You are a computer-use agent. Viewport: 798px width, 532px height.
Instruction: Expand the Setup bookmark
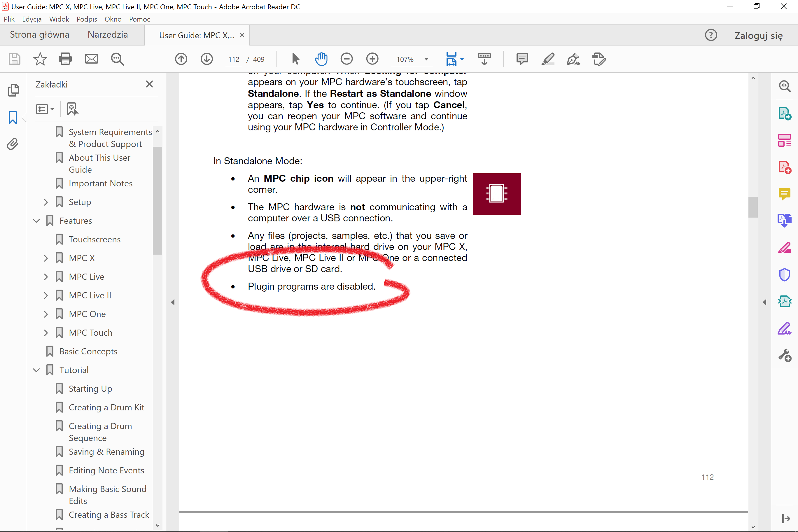pyautogui.click(x=45, y=202)
